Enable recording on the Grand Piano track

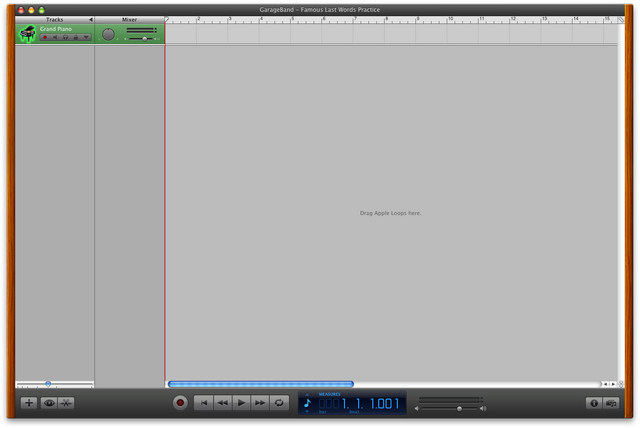pyautogui.click(x=45, y=38)
